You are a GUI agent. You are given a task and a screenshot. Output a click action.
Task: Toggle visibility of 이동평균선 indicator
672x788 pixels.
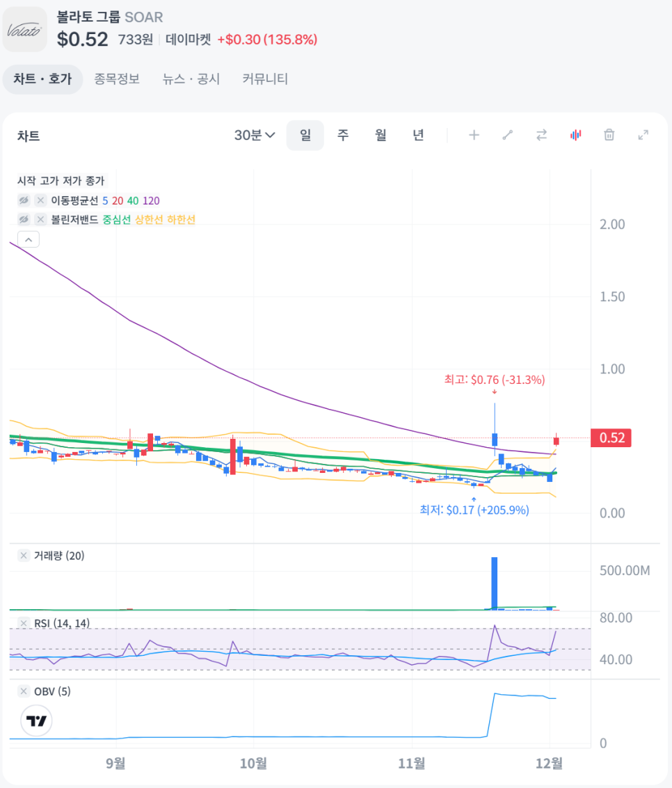tap(24, 200)
